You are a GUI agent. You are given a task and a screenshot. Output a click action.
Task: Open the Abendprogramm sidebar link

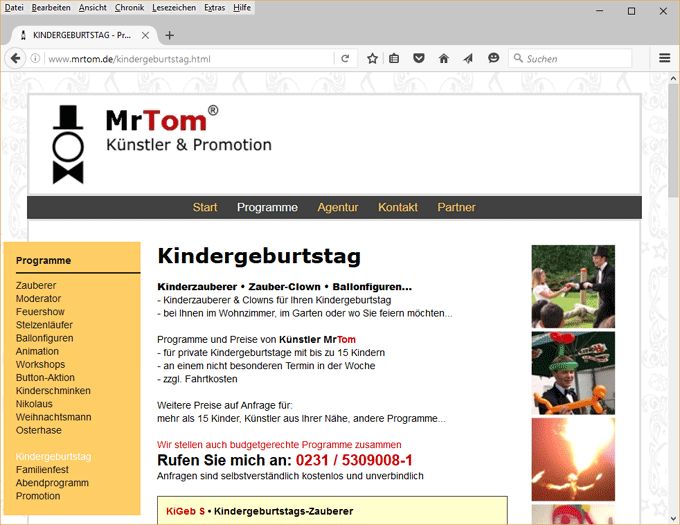(52, 483)
